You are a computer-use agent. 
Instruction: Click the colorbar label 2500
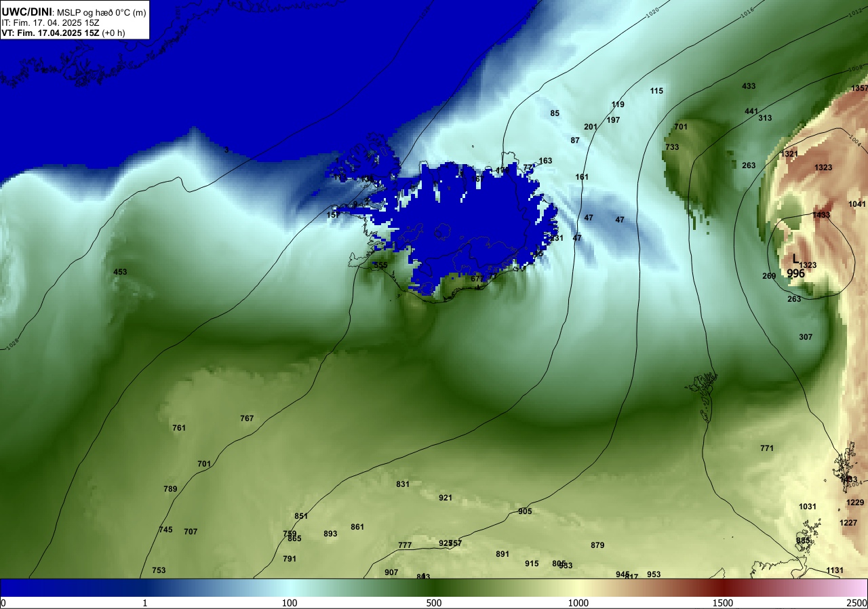pyautogui.click(x=858, y=603)
